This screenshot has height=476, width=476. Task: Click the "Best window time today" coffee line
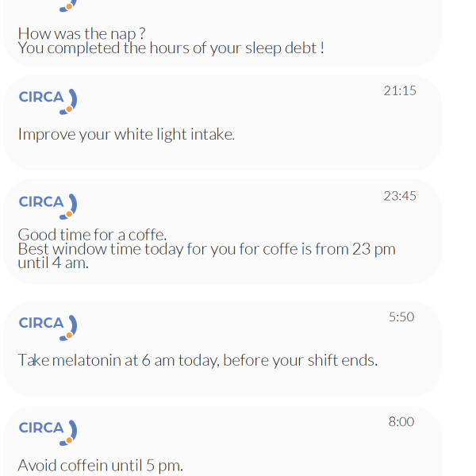click(206, 249)
